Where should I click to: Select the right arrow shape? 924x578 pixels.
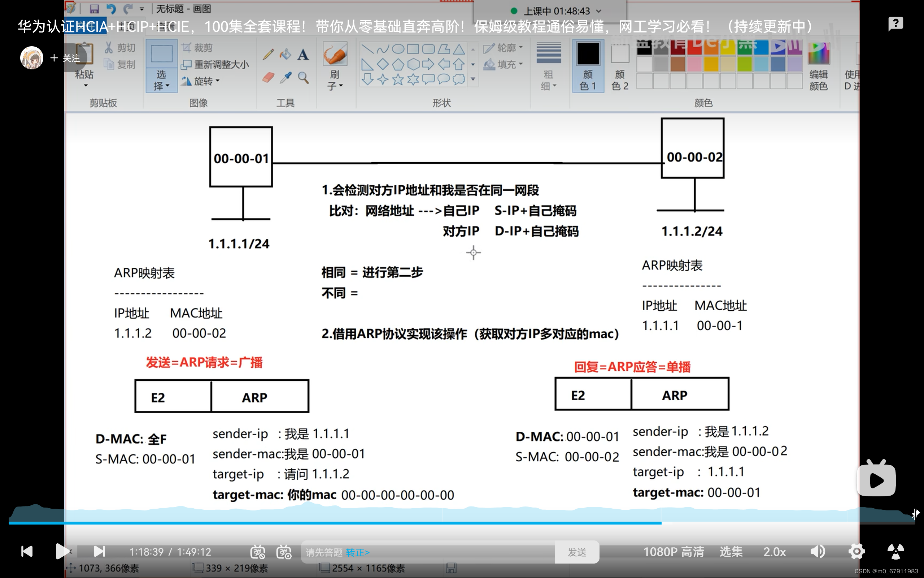[x=428, y=64]
